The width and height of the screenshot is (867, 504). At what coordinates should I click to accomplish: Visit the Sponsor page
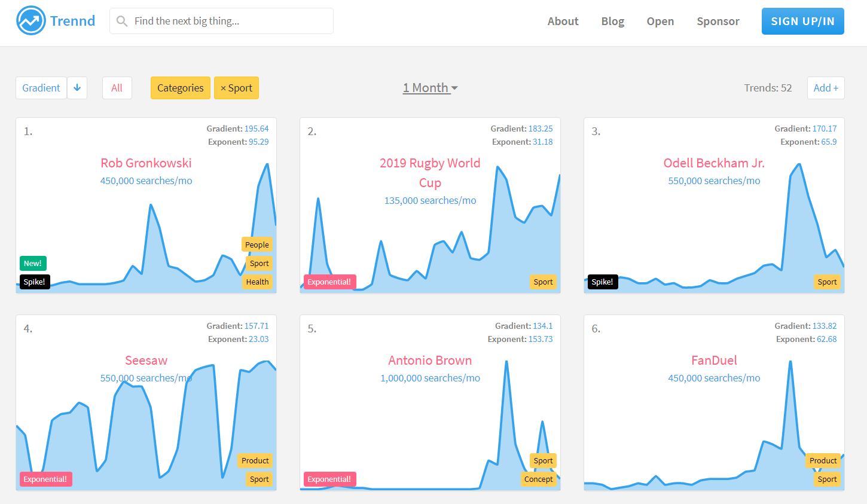pyautogui.click(x=718, y=21)
